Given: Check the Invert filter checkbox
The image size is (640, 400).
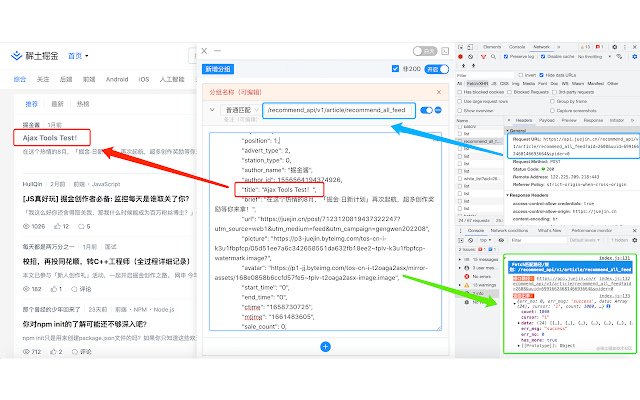Looking at the screenshot, I should point(520,75).
